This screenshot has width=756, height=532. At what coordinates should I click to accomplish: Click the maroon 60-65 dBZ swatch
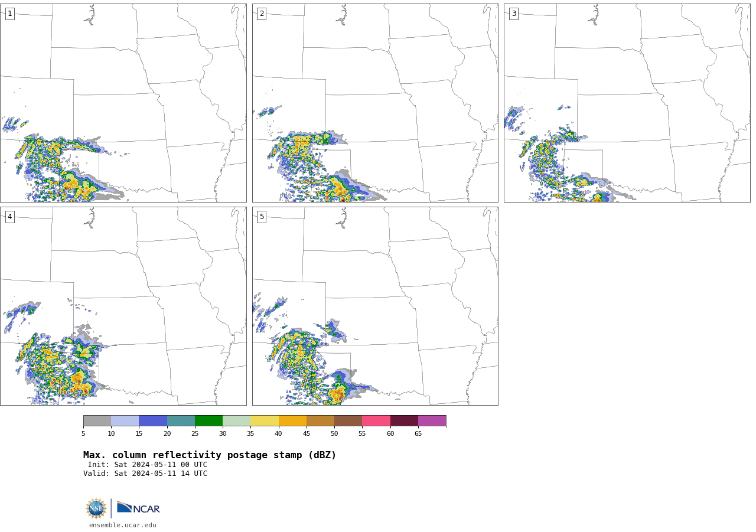[x=404, y=420]
